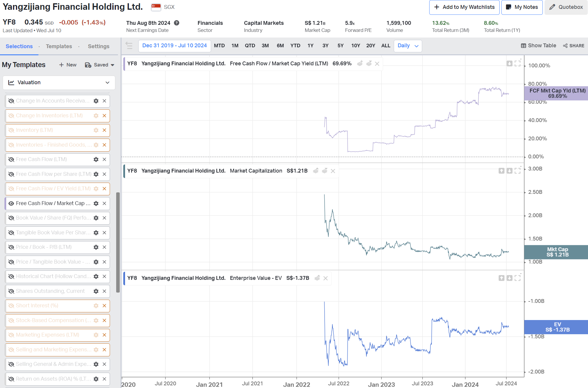Toggle visibility of Inventory (LTM)
The height and width of the screenshot is (388, 588).
point(11,130)
